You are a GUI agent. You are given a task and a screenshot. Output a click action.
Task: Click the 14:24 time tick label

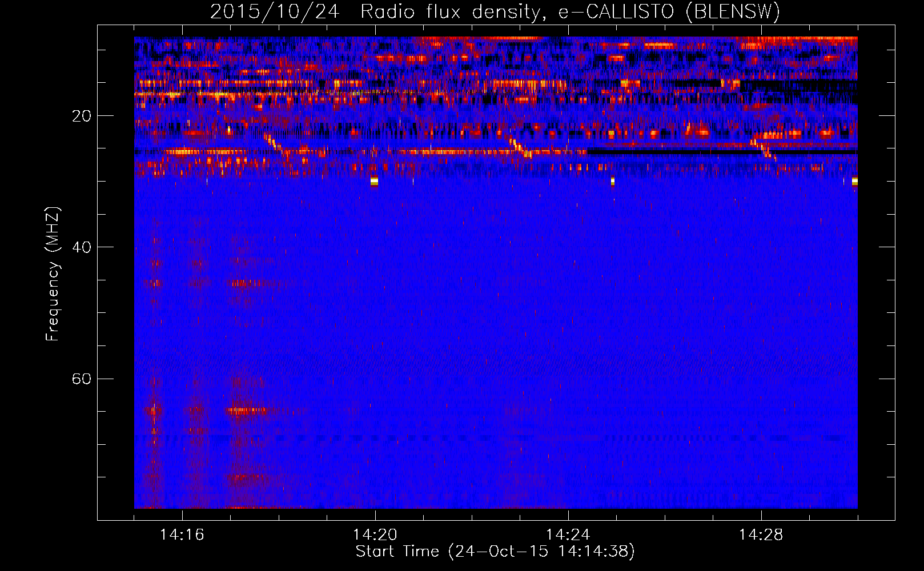pos(568,535)
